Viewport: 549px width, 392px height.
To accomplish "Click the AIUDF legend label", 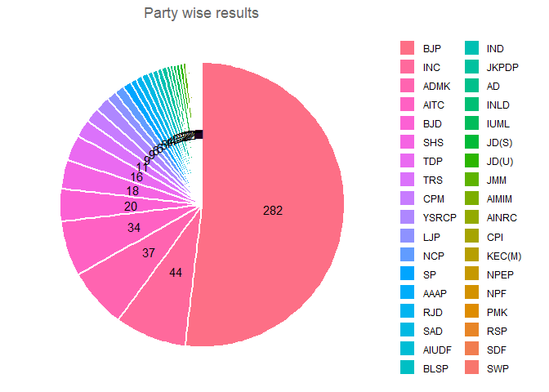I will coord(439,349).
